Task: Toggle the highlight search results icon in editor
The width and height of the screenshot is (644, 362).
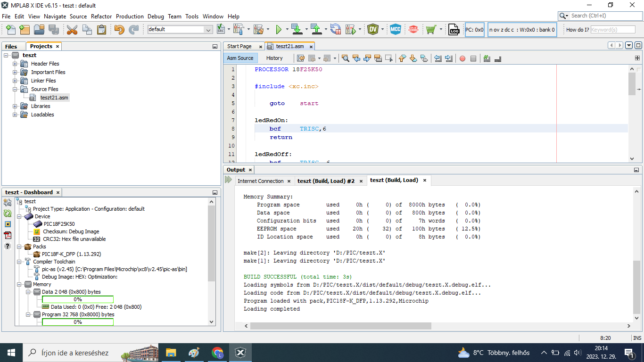Action: [378, 58]
